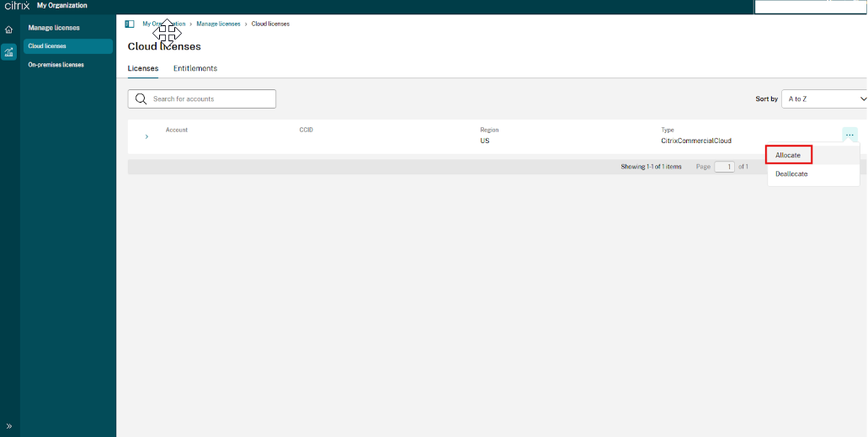Click the search magnifier icon
The width and height of the screenshot is (868, 437).
click(x=141, y=99)
